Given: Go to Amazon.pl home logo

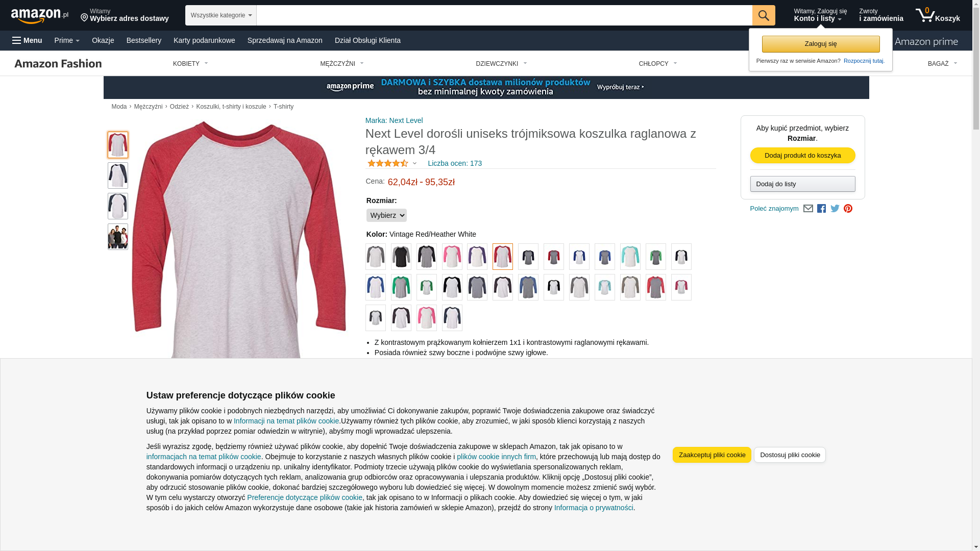Looking at the screenshot, I should tap(40, 16).
